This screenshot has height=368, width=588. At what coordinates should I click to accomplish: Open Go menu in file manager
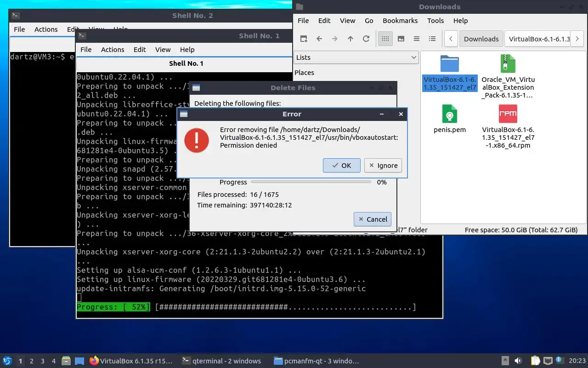point(369,21)
